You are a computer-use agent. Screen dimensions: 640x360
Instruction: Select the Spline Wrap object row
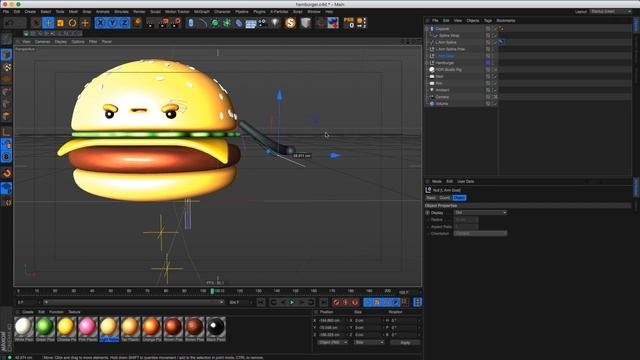point(449,36)
